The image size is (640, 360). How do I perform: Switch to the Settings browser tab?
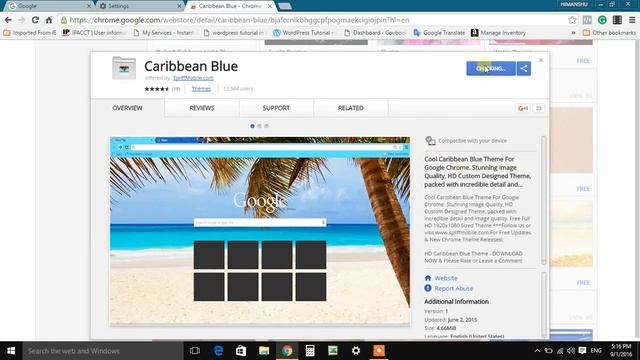(140, 6)
